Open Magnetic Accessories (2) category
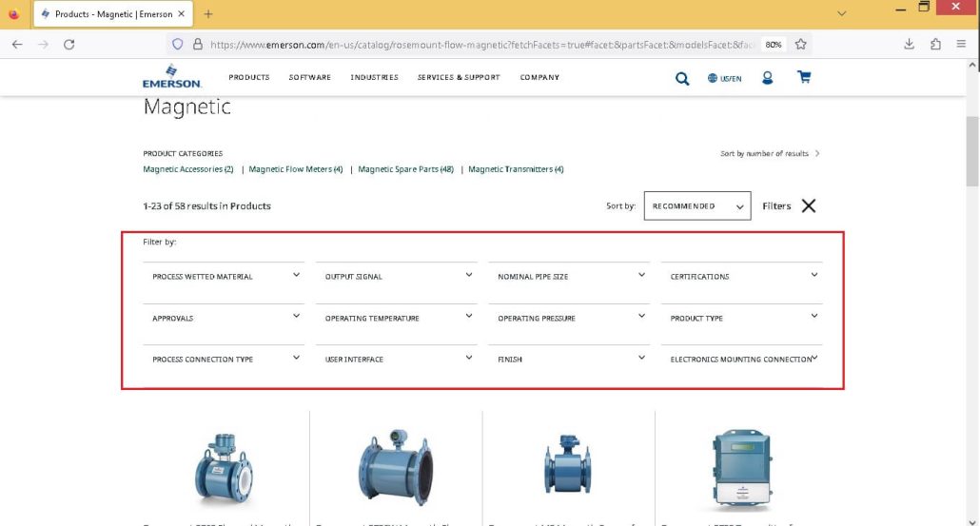This screenshot has height=526, width=980. 187,169
